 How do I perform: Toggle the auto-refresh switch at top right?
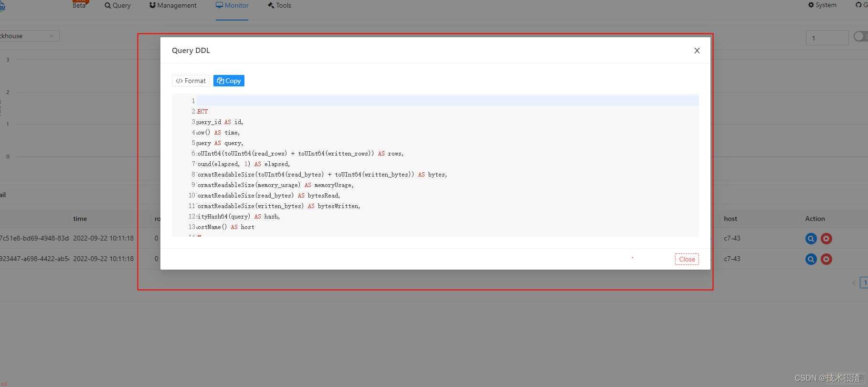pos(861,36)
